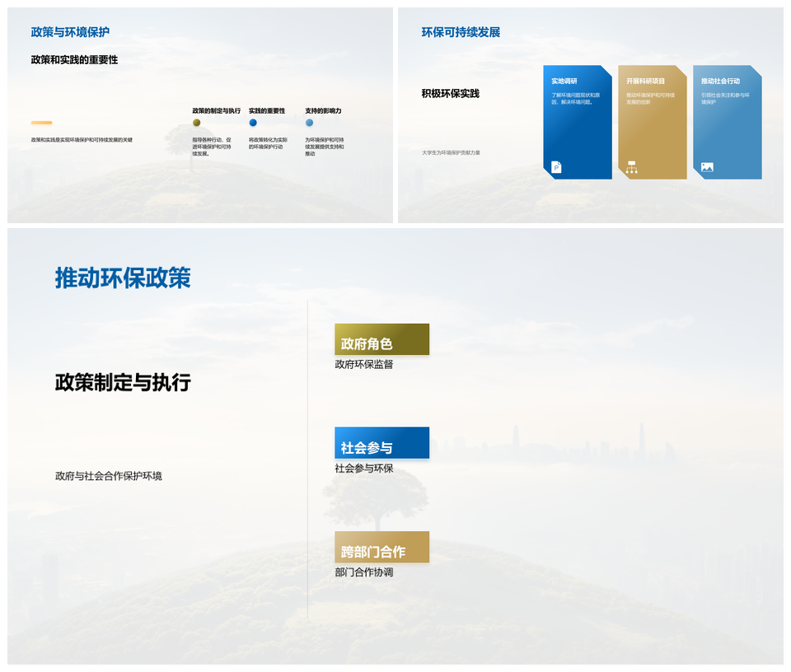Click the 实地调研 card title
Screen dimensions: 791x672
click(x=564, y=82)
